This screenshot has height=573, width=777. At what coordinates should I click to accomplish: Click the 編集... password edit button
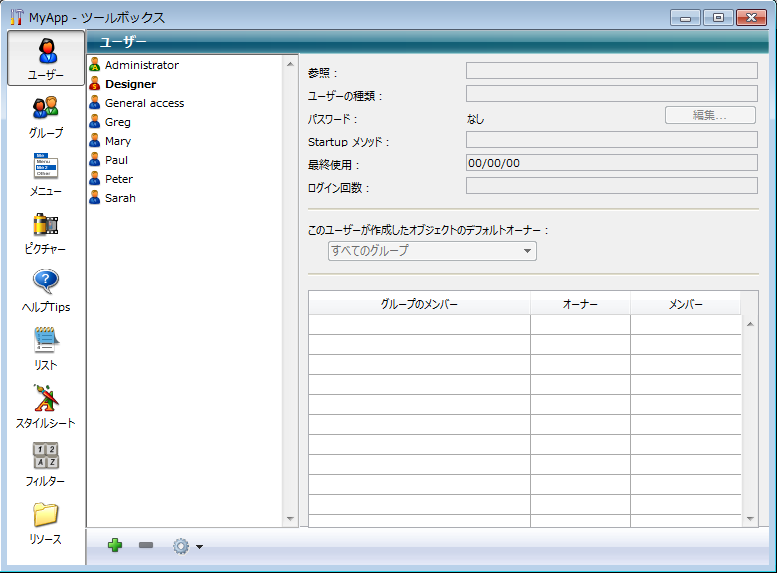(710, 115)
